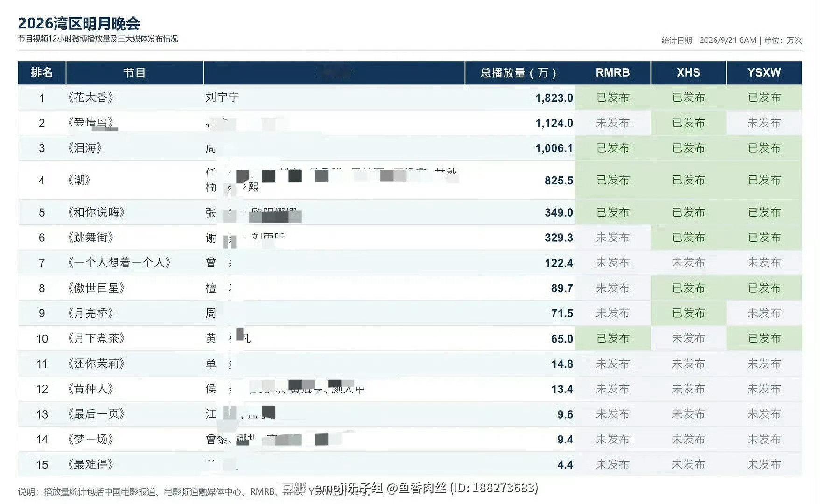The height and width of the screenshot is (504, 820).
Task: Click the YSXW column header
Action: point(764,73)
